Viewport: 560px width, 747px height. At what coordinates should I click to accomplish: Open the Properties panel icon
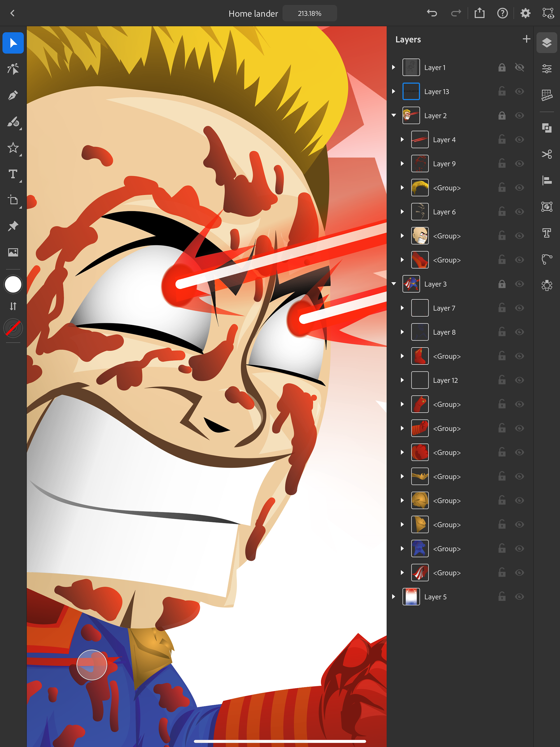click(547, 69)
